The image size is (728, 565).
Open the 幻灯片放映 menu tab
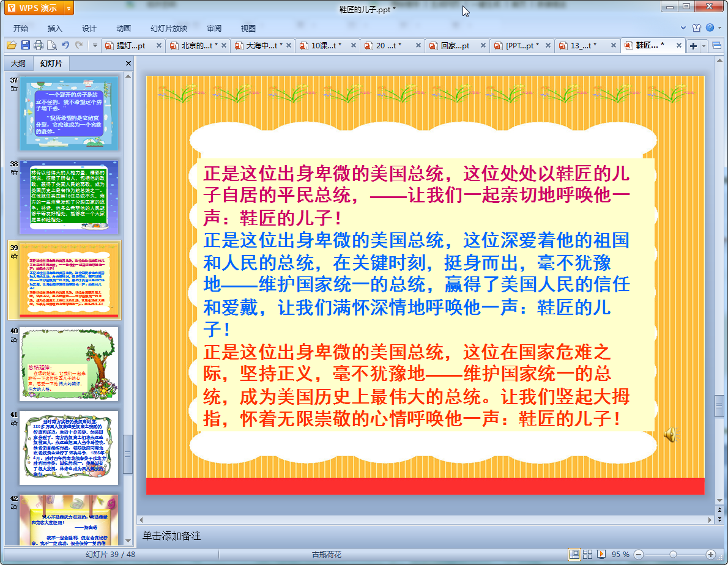pyautogui.click(x=168, y=28)
